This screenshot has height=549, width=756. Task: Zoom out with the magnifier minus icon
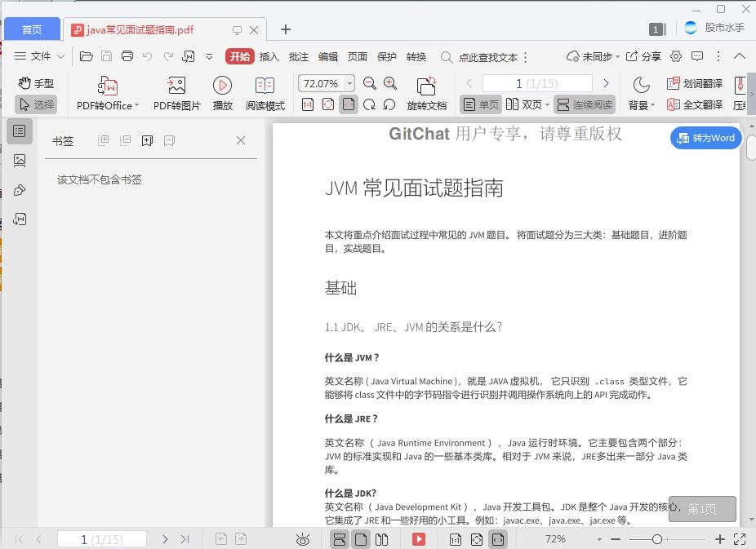pos(369,83)
